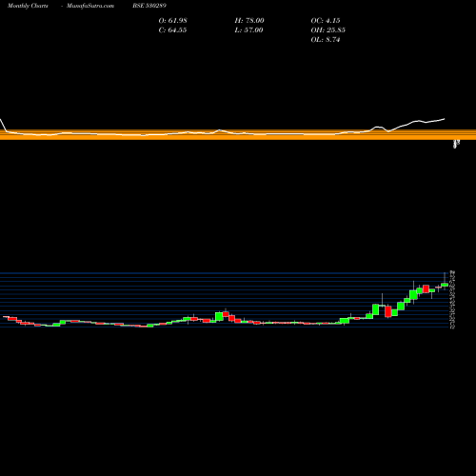The width and height of the screenshot is (476, 476).
Task: Click the latest green candlestick at chart's right end
Action: [x=445, y=285]
